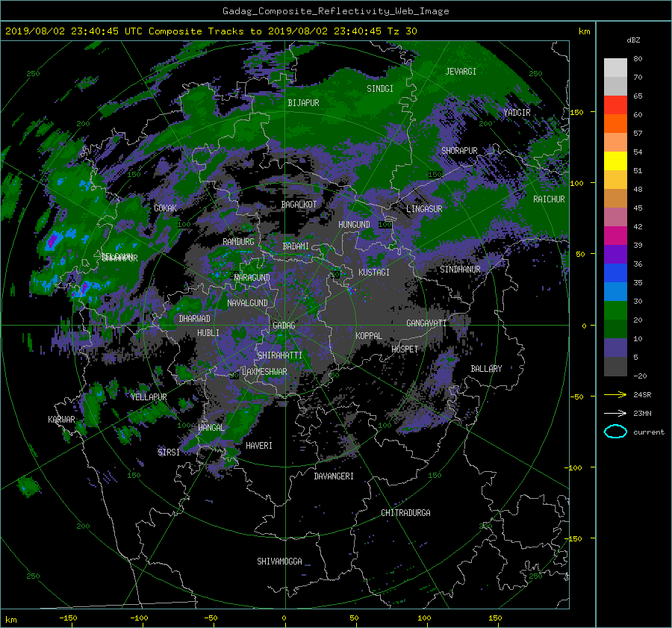The width and height of the screenshot is (672, 628).
Task: Click the yellow 24SR arrow legend icon
Action: tap(615, 394)
